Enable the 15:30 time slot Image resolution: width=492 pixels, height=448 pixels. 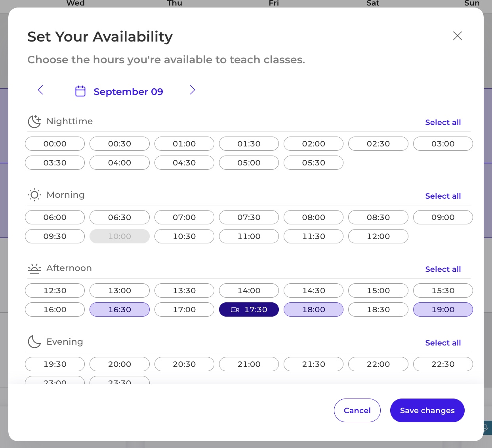click(443, 290)
